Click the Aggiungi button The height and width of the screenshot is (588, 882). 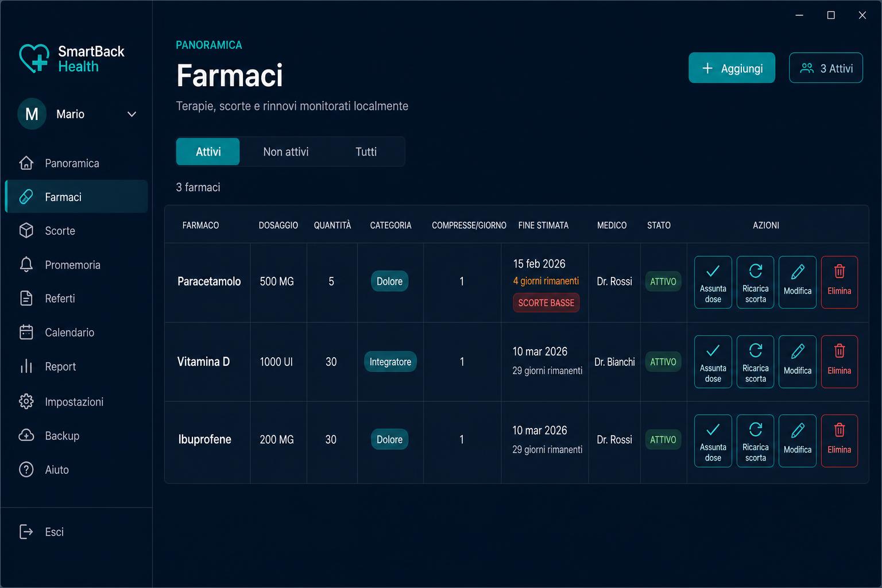tap(732, 68)
